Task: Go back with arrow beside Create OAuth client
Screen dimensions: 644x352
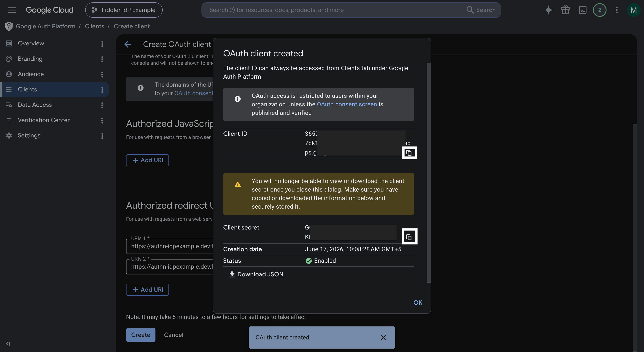Action: tap(128, 44)
